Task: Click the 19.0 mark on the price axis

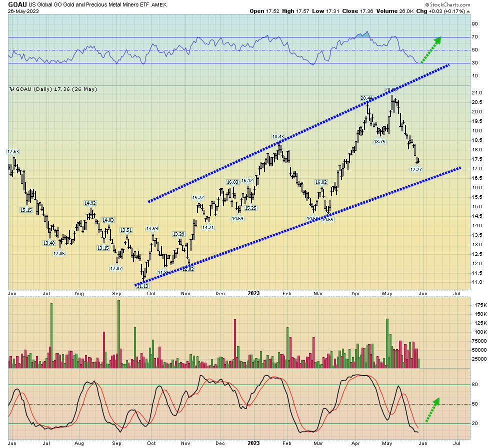Action: click(477, 130)
